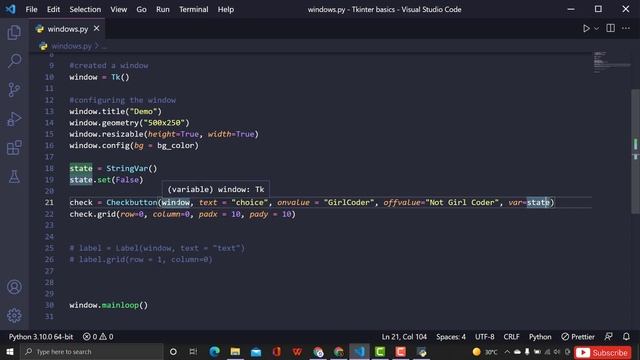Change encoding via UTF-8 status
Viewport: 640px width, 360px height.
(484, 337)
